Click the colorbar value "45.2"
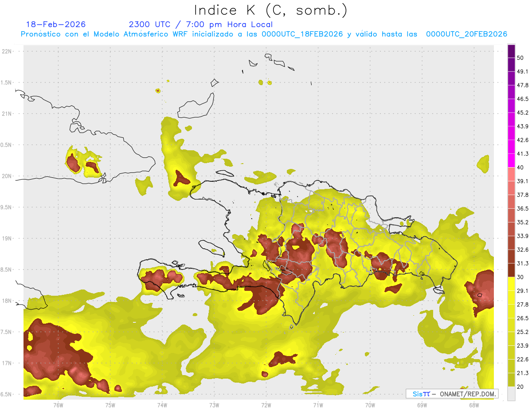 point(522,113)
